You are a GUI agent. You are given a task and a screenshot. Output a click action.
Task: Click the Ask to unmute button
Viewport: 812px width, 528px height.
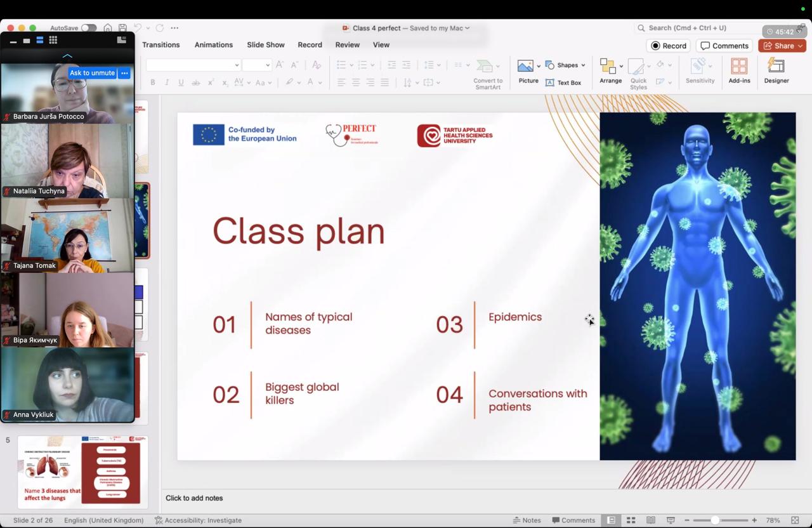[x=92, y=73]
